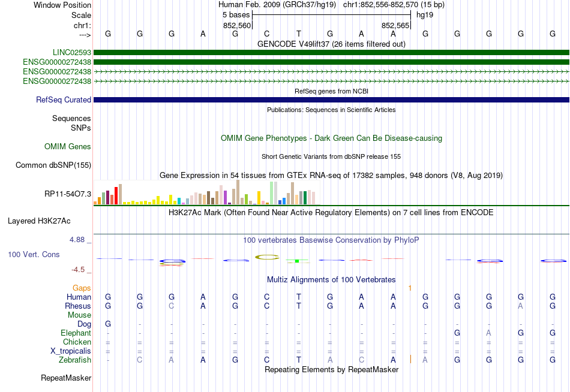Click the single G in Dog row
570x392 pixels.
[x=108, y=324]
